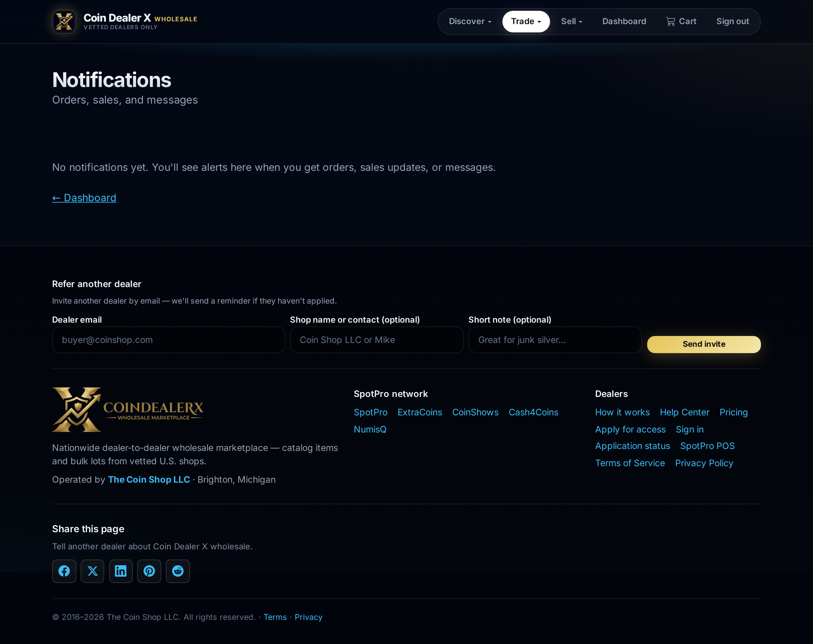Share this page on Reddit
Screen dimensions: 813x644
point(178,571)
